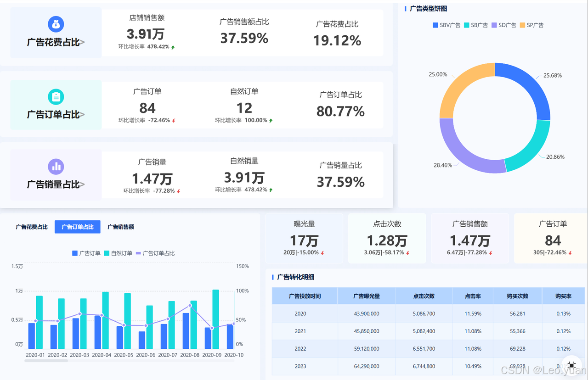Sort by the 点击率 column header
The width and height of the screenshot is (588, 380).
click(x=473, y=296)
